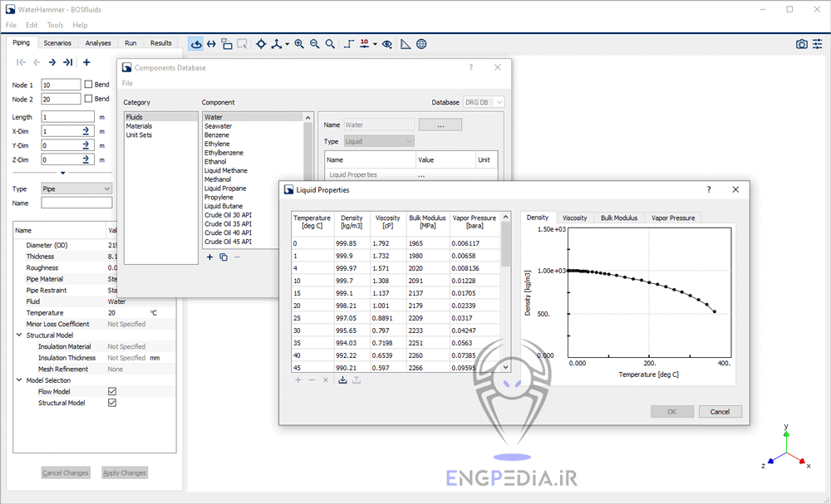
Task: Toggle the Structural Model checkbox
Action: pyautogui.click(x=112, y=403)
